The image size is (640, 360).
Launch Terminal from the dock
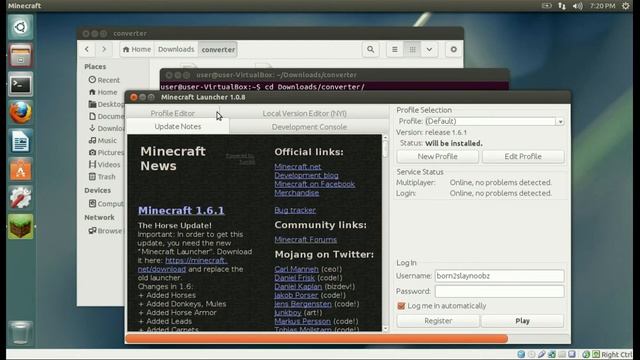[x=20, y=84]
